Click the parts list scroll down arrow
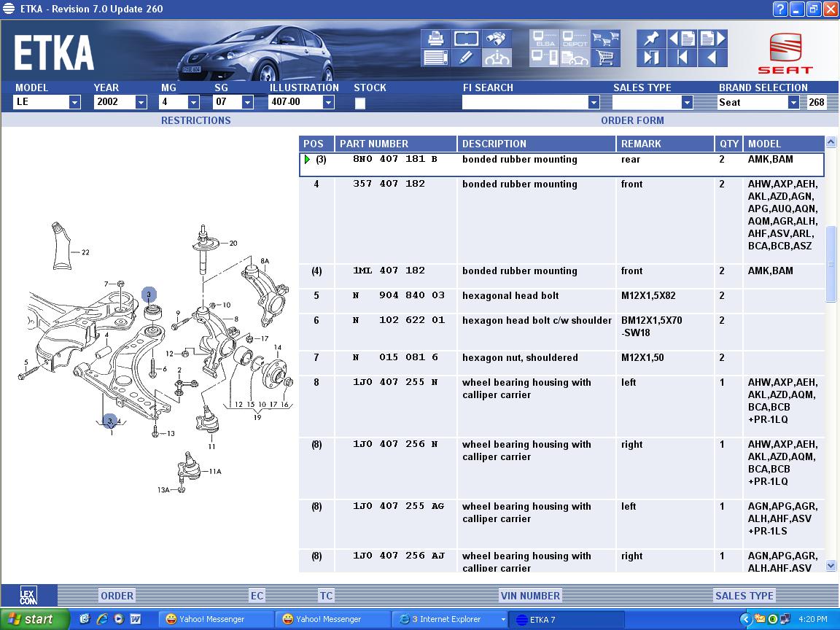The height and width of the screenshot is (630, 840). tap(831, 565)
